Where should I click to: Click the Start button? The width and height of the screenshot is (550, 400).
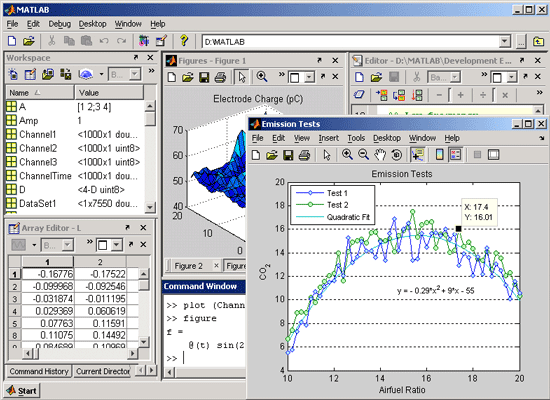pos(22,390)
